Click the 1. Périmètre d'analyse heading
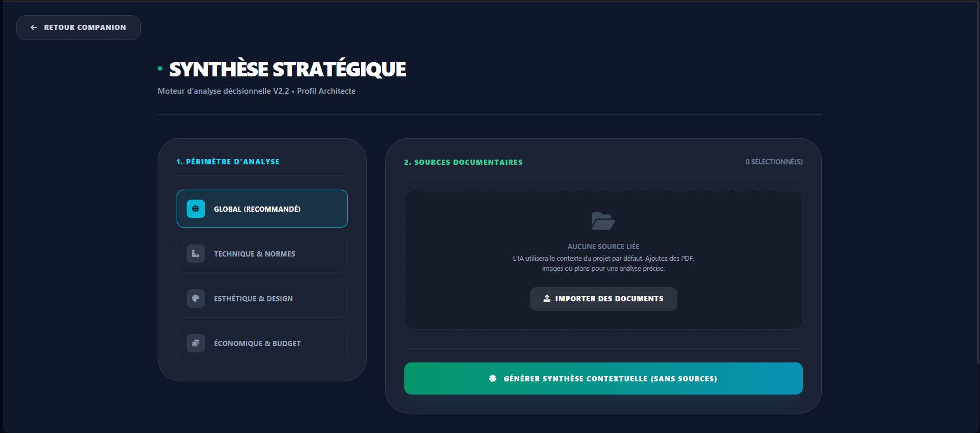 pyautogui.click(x=228, y=162)
